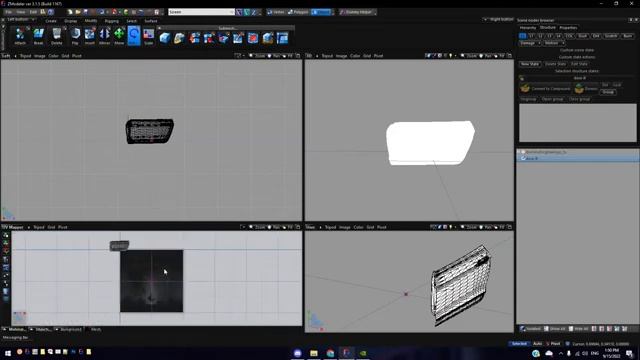
Task: Toggle the highlighted L0 level button
Action: 522,36
